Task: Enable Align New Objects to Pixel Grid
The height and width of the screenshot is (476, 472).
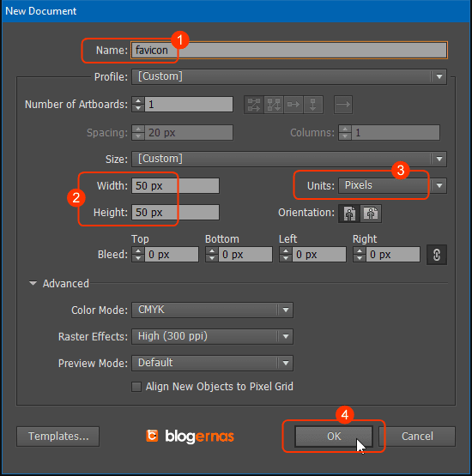Action: [x=136, y=387]
